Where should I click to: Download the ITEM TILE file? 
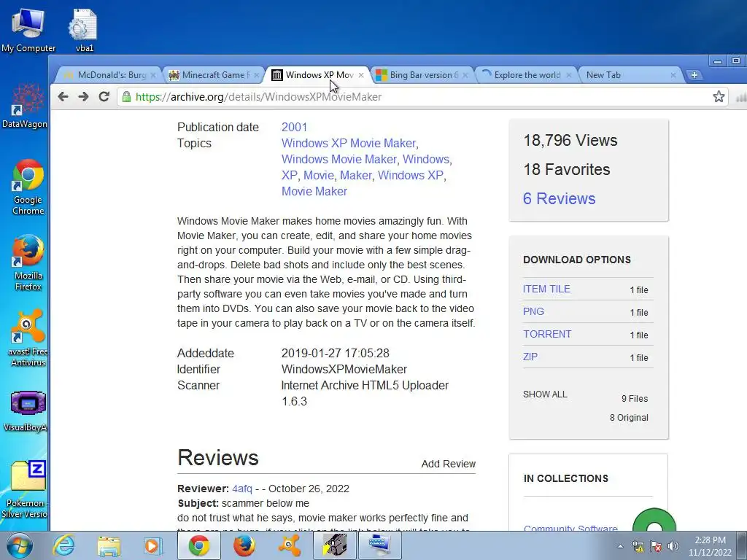(546, 289)
